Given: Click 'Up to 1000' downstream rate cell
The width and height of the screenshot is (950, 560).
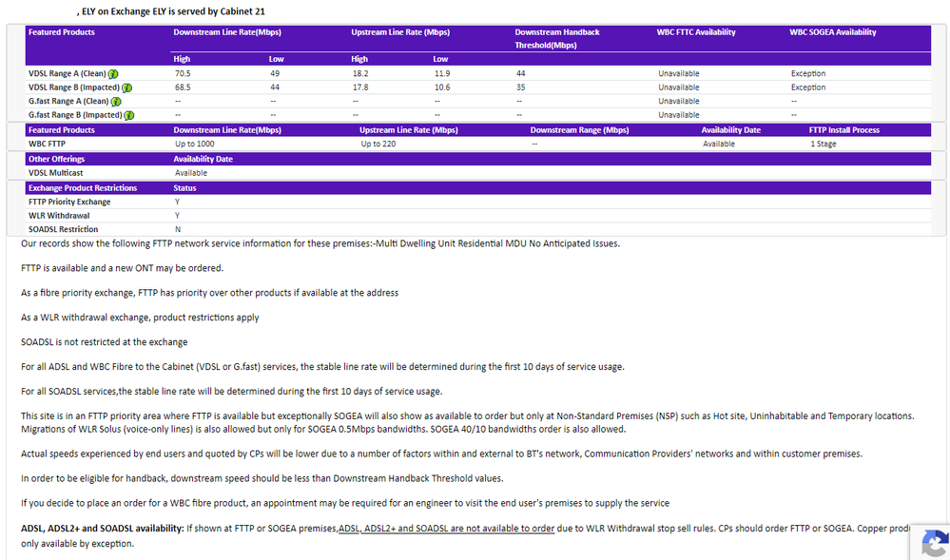Looking at the screenshot, I should 195,145.
